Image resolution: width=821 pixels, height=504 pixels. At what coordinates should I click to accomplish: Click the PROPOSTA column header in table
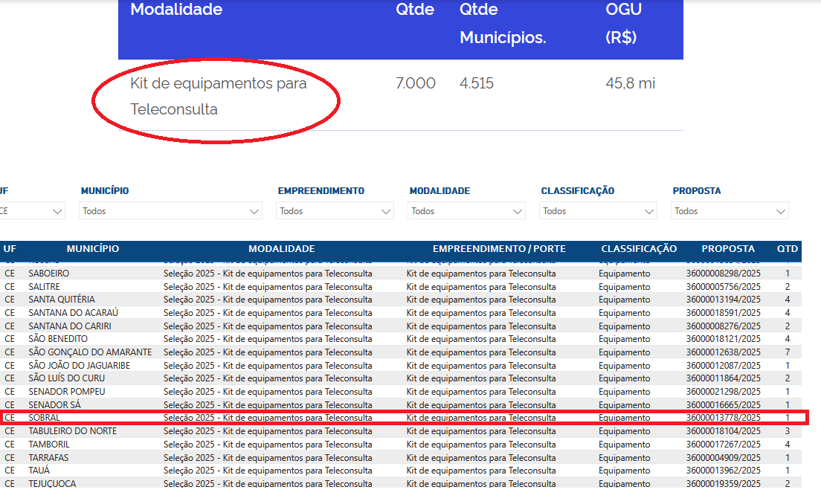(728, 249)
